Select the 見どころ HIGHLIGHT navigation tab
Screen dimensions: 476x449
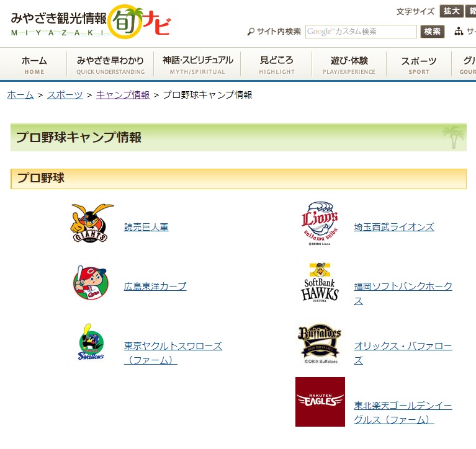277,64
